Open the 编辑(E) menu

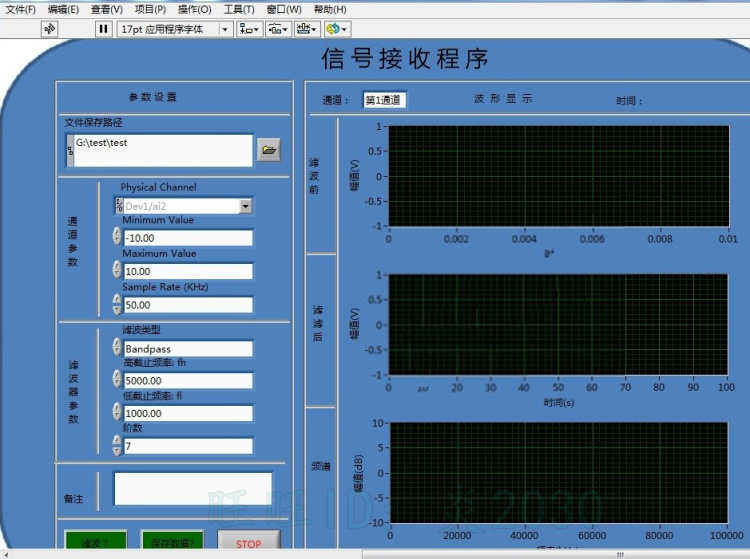(x=63, y=9)
